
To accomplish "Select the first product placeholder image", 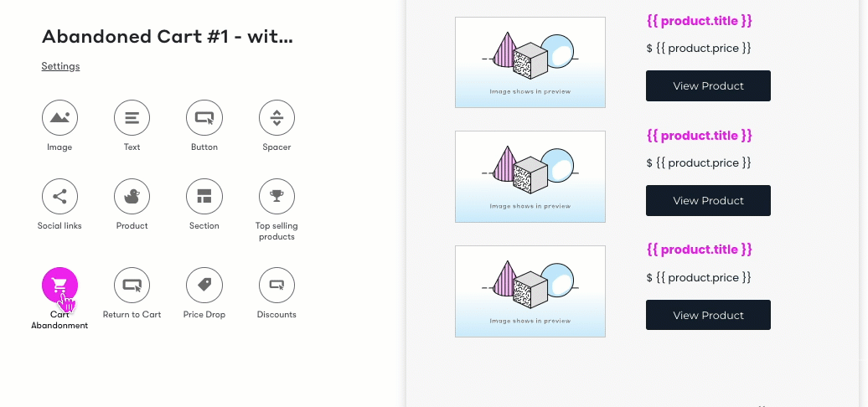I will [x=530, y=62].
